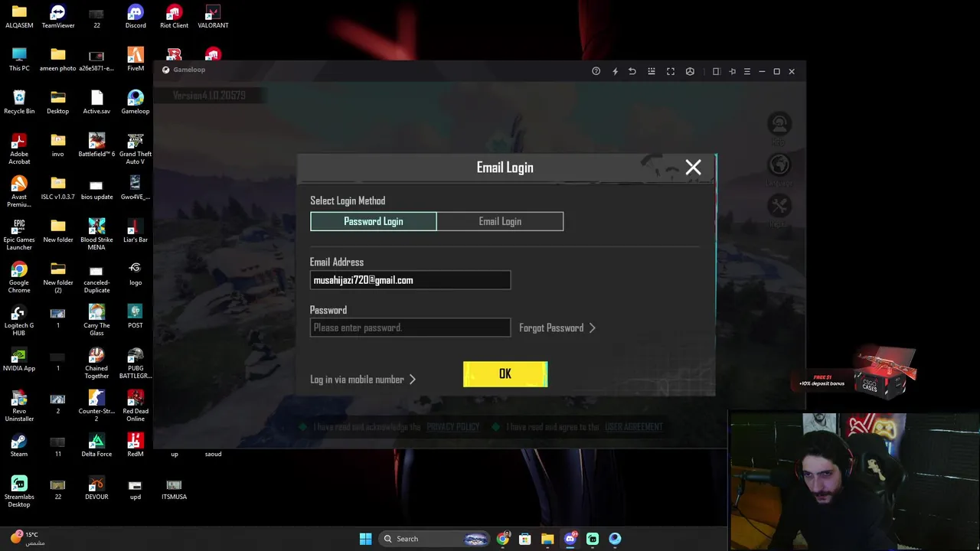Toggle the Gameloop side panel icon
Screen dimensions: 980x551
(717, 71)
